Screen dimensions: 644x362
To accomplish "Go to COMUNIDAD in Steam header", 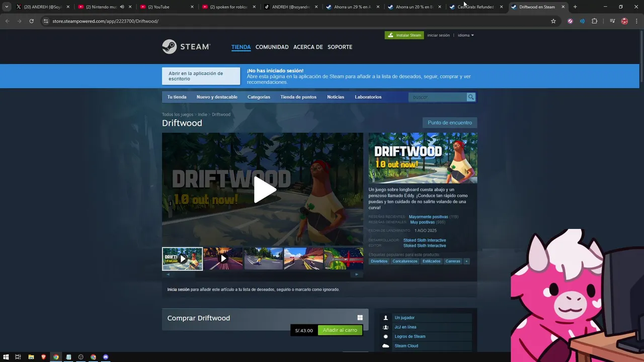I will (x=272, y=47).
